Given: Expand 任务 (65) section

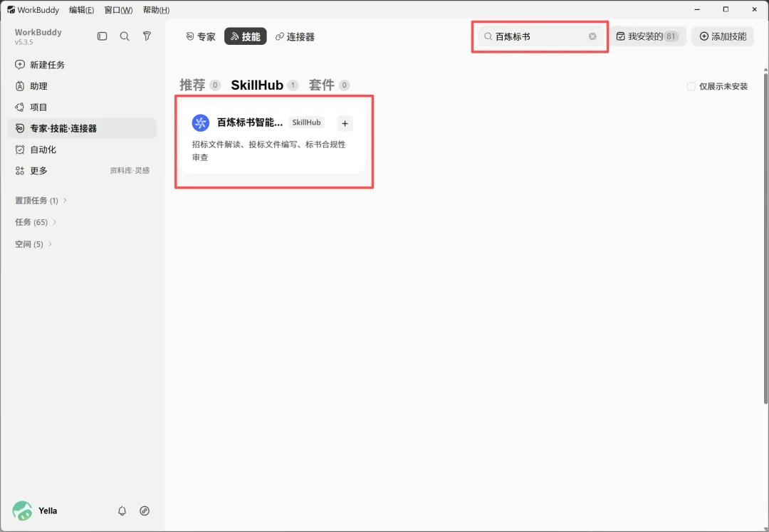Looking at the screenshot, I should click(x=36, y=222).
